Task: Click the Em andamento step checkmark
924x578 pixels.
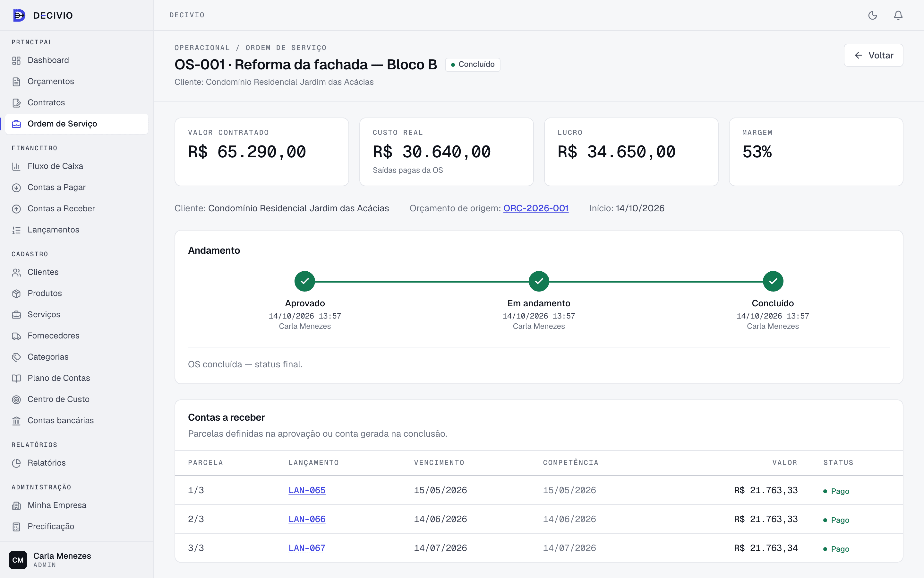Action: pyautogui.click(x=539, y=281)
